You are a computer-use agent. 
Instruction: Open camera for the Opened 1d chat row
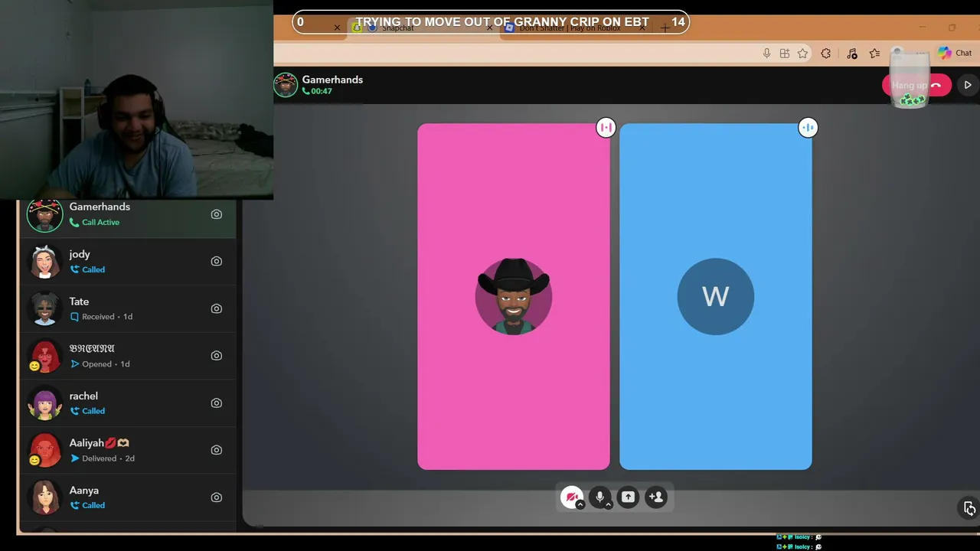click(217, 356)
